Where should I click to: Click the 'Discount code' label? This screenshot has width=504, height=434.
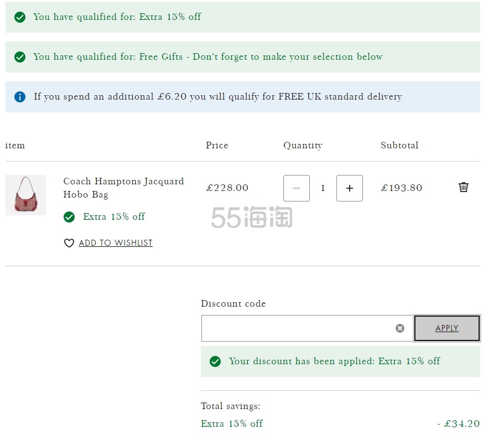click(x=233, y=303)
